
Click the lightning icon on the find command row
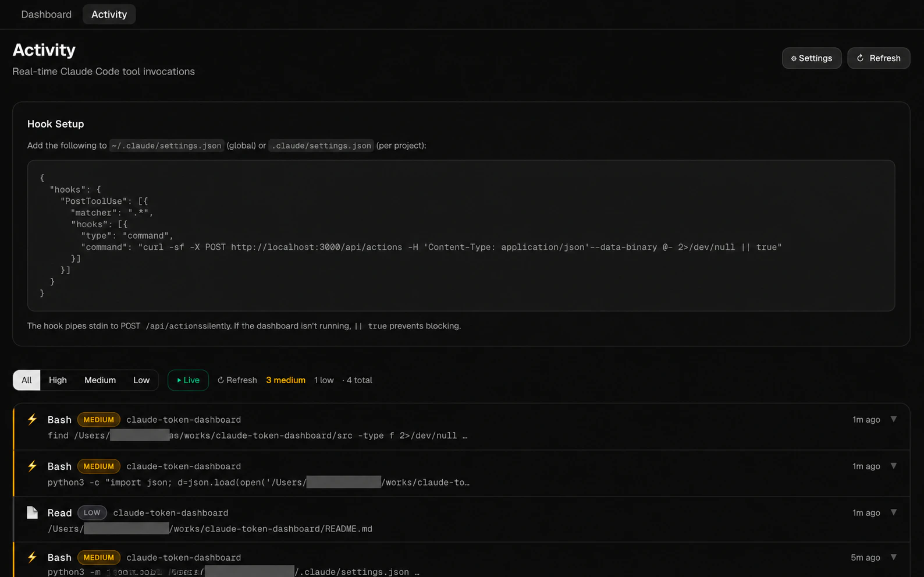[32, 419]
